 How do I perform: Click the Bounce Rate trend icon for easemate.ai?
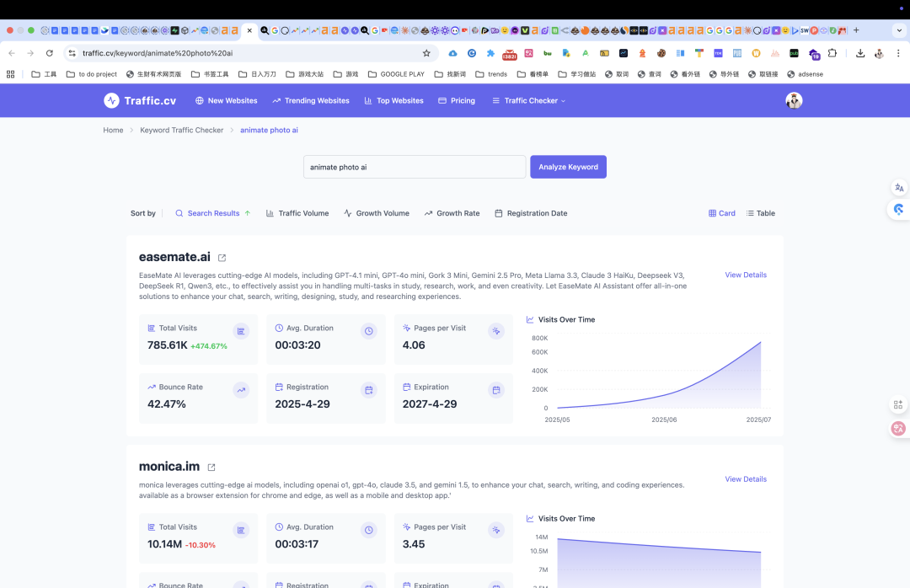coord(241,390)
